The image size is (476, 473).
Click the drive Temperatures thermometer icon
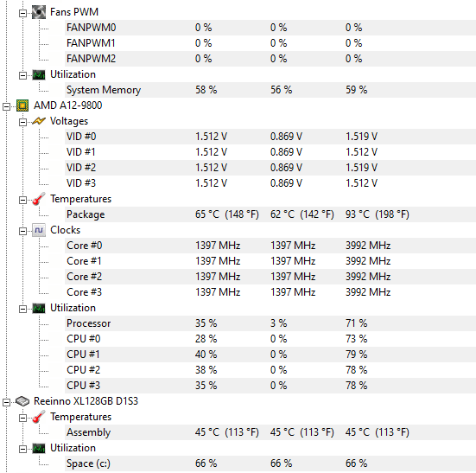[39, 417]
